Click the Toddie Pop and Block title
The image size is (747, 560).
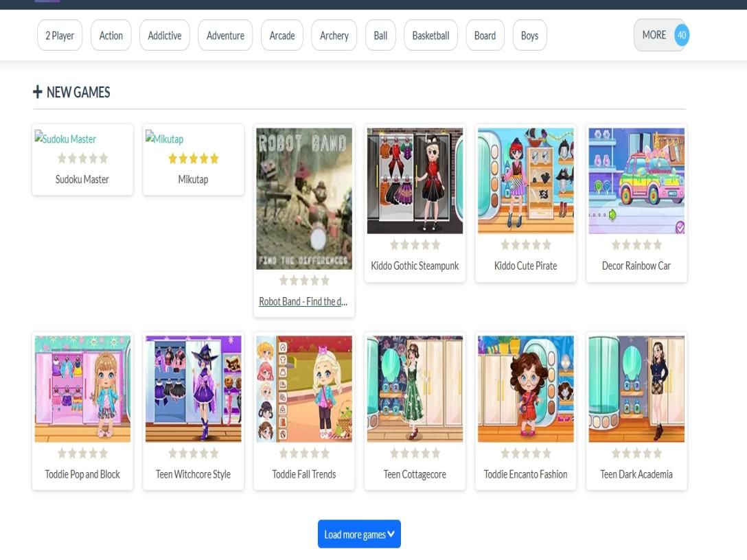point(82,474)
